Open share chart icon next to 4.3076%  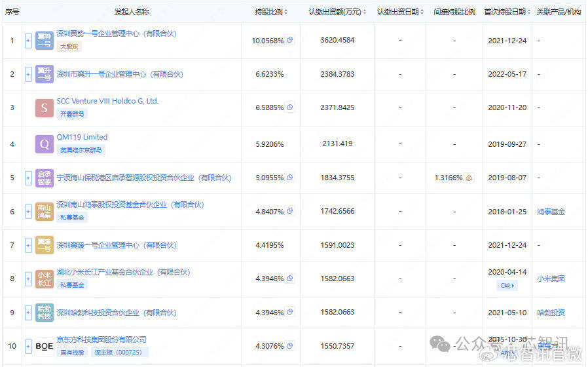(x=290, y=345)
